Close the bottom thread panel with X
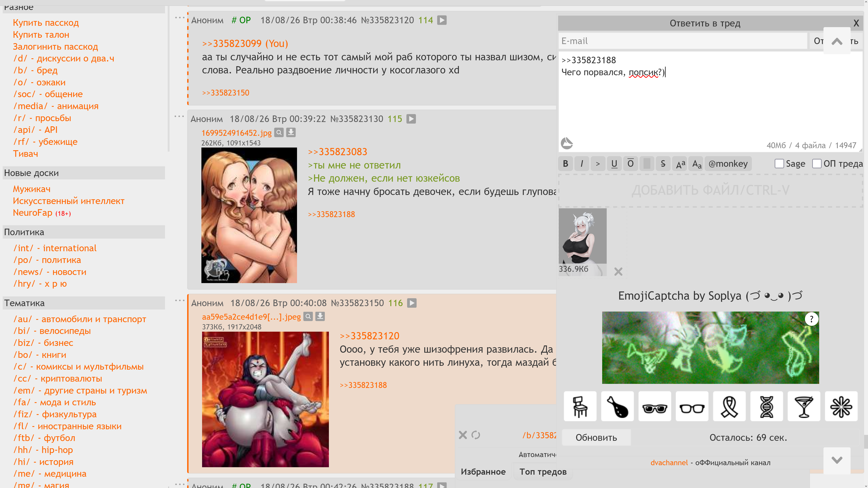The height and width of the screenshot is (488, 868). (x=463, y=435)
